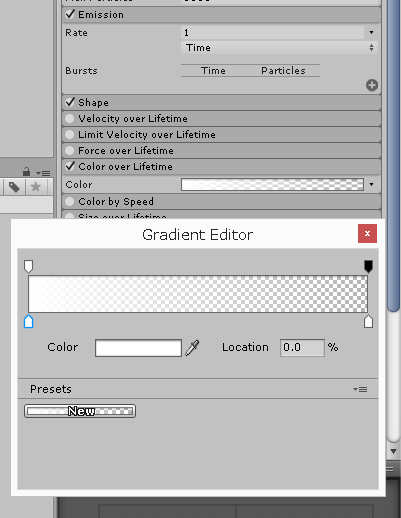The height and width of the screenshot is (518, 401).
Task: Add a burst with the plus icon
Action: coord(372,85)
